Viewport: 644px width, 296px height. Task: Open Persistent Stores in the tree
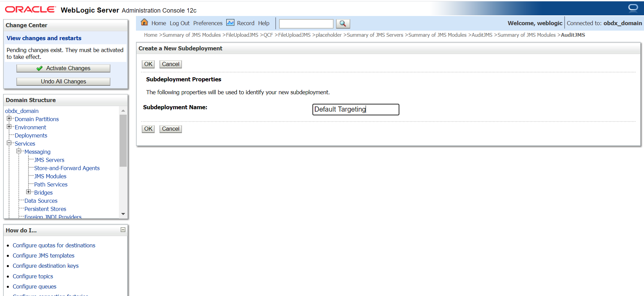pos(45,209)
